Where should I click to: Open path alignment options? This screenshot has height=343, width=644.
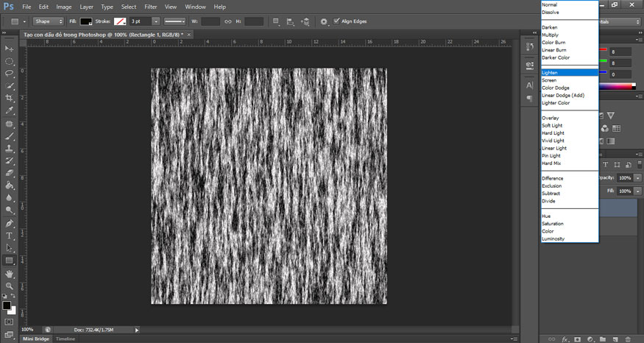(x=291, y=21)
